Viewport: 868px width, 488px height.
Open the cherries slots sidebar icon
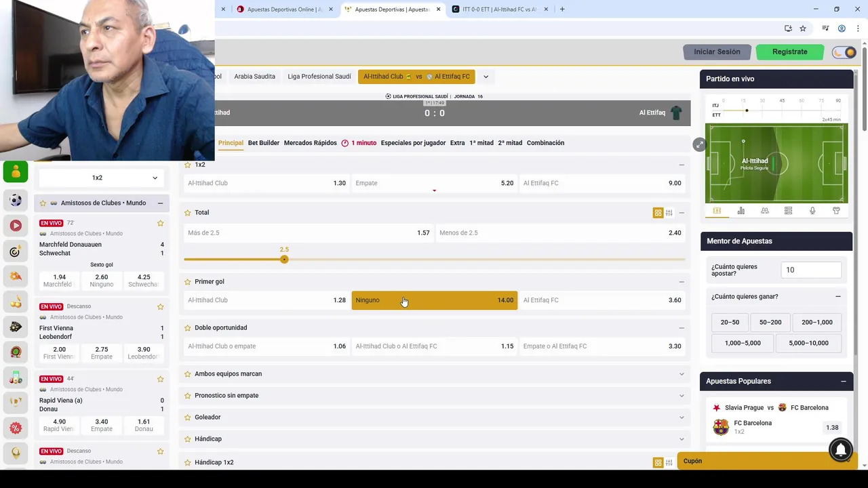point(16,302)
